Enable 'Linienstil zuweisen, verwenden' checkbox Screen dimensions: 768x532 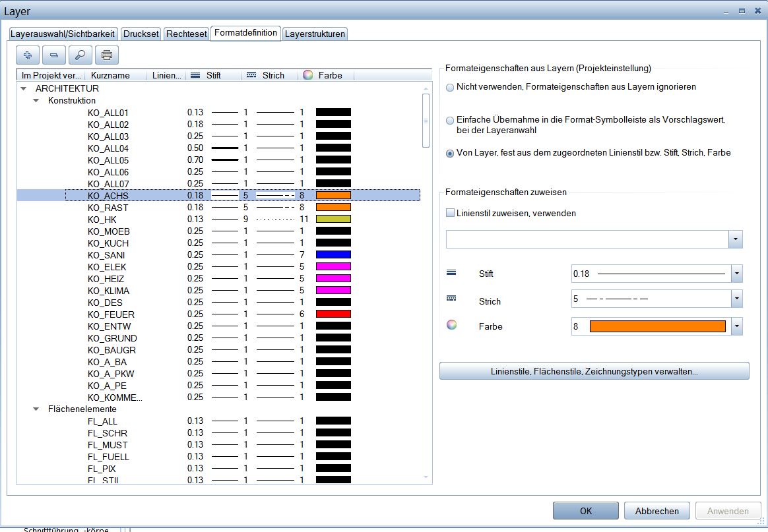[x=451, y=213]
